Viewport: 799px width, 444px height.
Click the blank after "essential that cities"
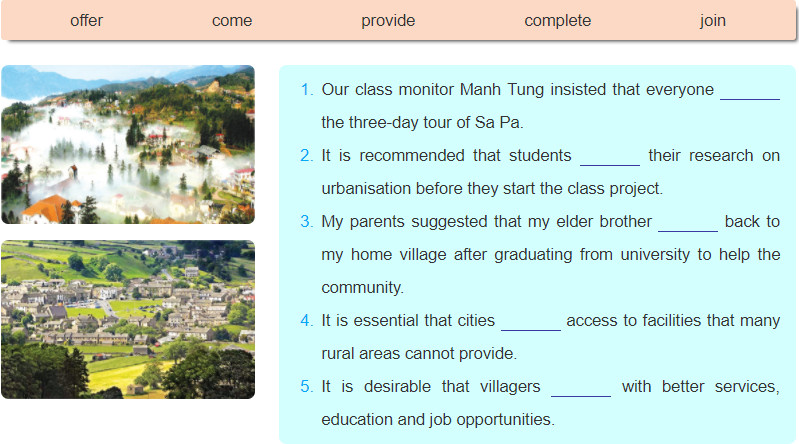[x=530, y=323]
